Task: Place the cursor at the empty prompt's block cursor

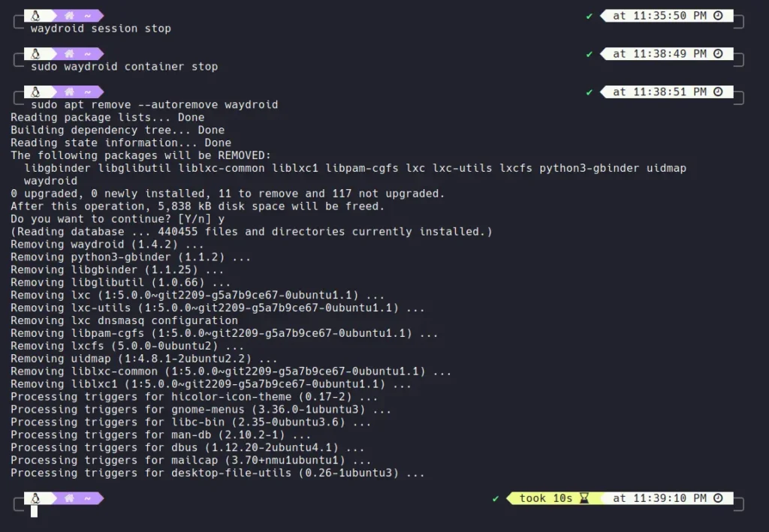Action: pos(34,511)
